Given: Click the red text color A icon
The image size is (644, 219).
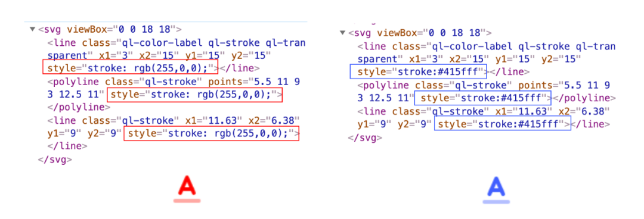Looking at the screenshot, I should coord(187,185).
